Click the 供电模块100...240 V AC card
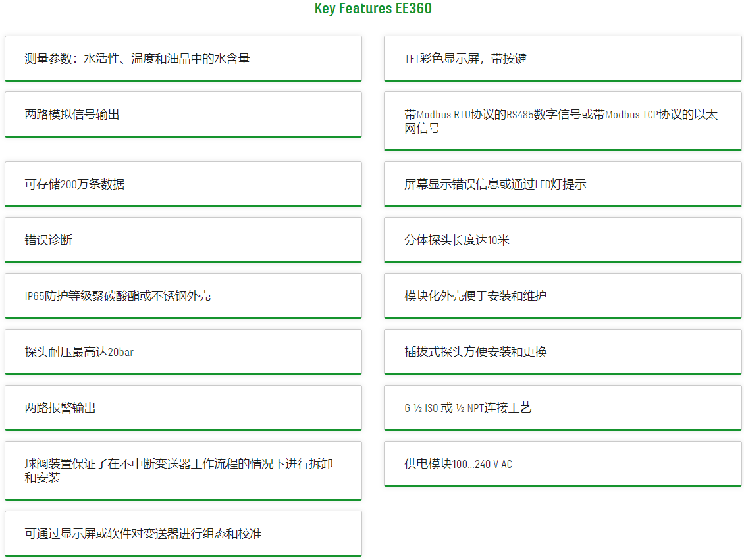The image size is (744, 560). point(562,464)
